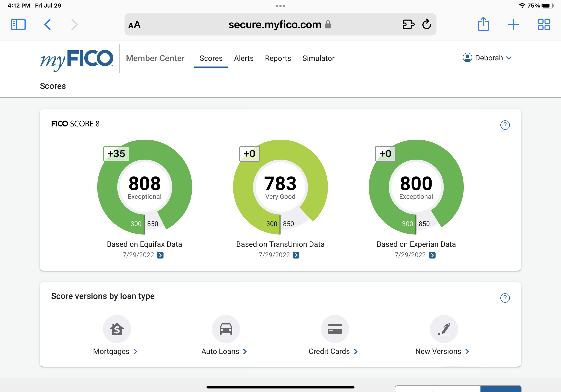Tap Safari share icon
This screenshot has height=392, width=561.
(483, 24)
